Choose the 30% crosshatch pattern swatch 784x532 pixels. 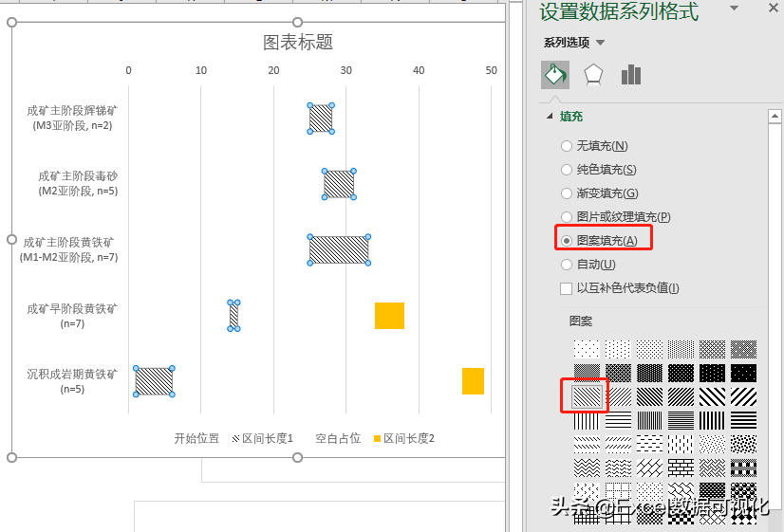(x=713, y=349)
